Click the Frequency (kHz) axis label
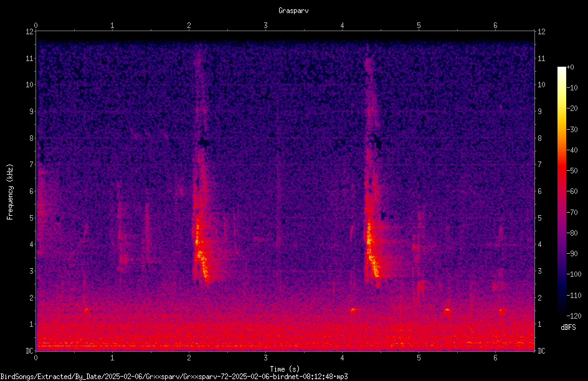The width and height of the screenshot is (588, 381). tap(10, 192)
